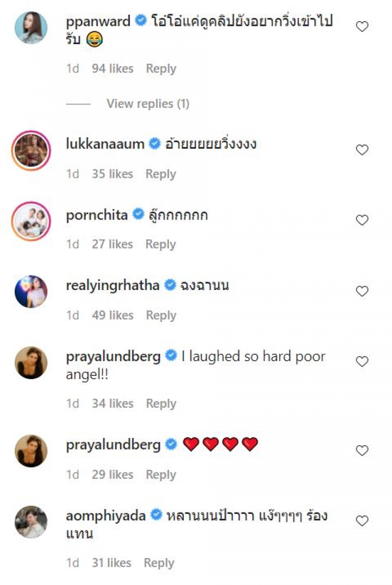The height and width of the screenshot is (585, 392).
Task: Expand View replies (1) under ppanward
Action: click(147, 104)
